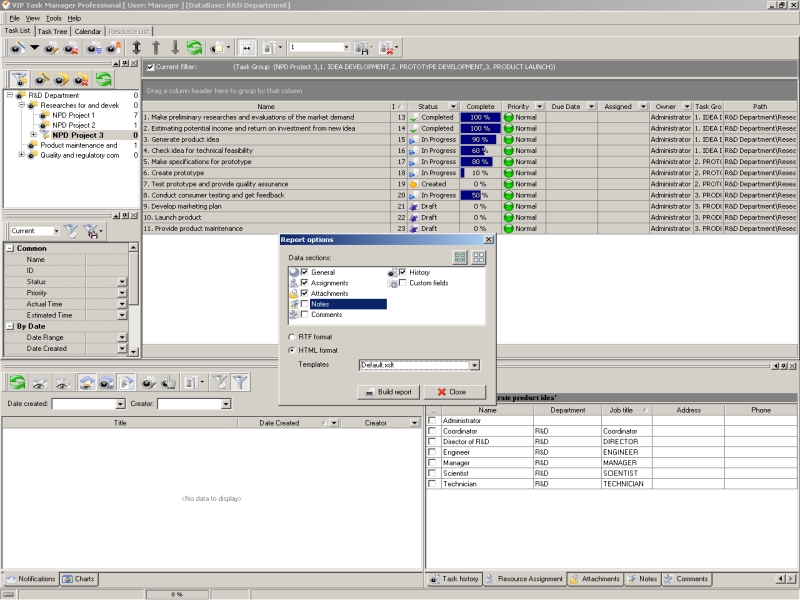Click the 100 % progress bar of preliminary researches

click(x=480, y=117)
